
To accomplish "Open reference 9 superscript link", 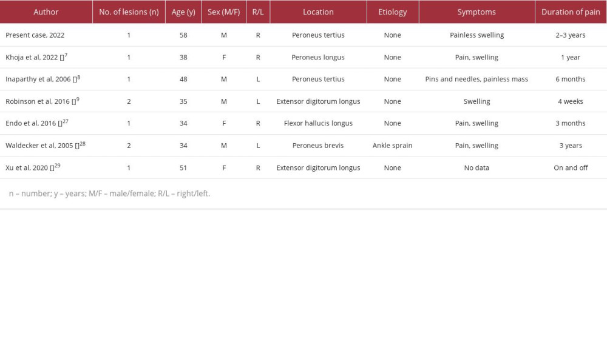I will point(78,99).
